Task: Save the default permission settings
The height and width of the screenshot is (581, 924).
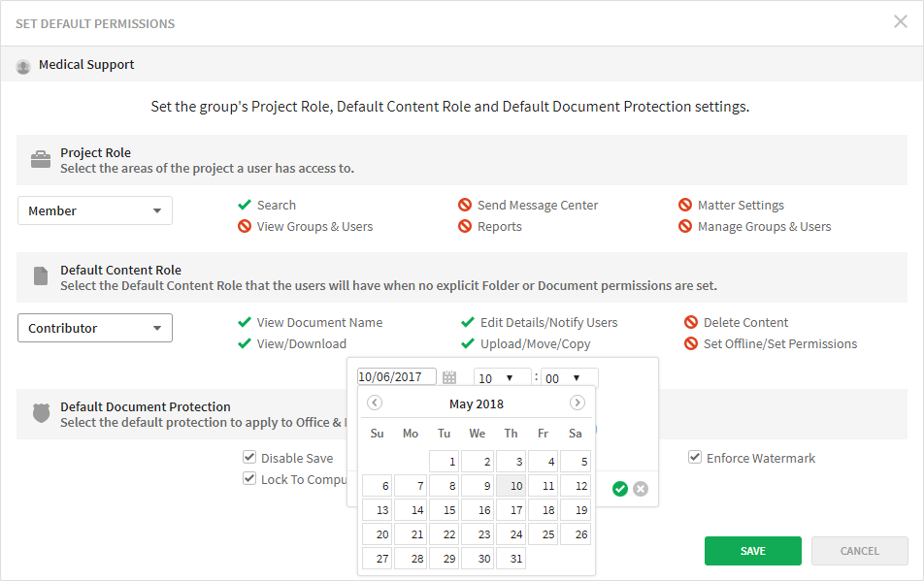Action: [752, 550]
